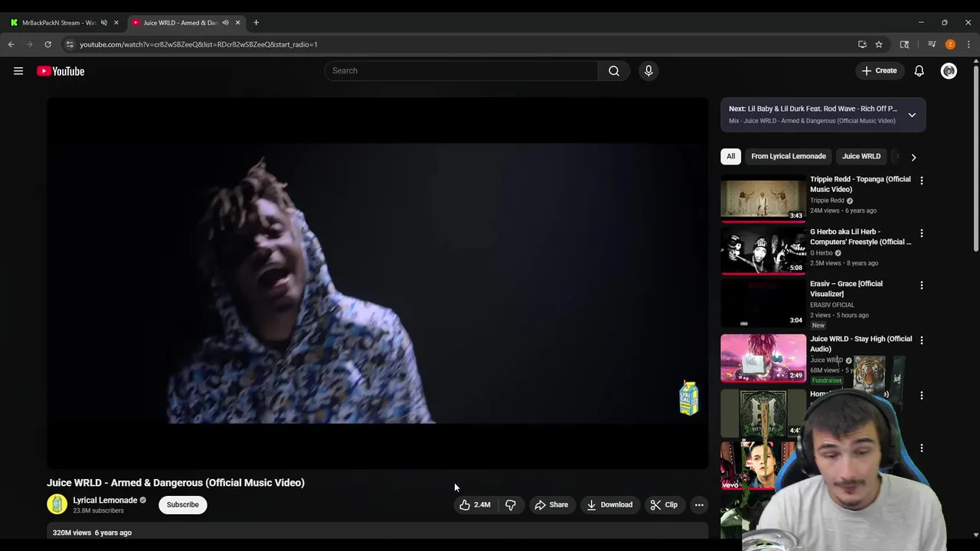
Task: Open options menu for Erasiv Grace video
Action: [921, 285]
